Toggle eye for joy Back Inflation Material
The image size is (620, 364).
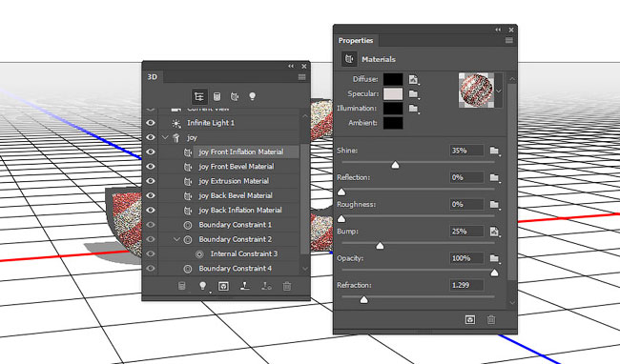[x=151, y=210]
